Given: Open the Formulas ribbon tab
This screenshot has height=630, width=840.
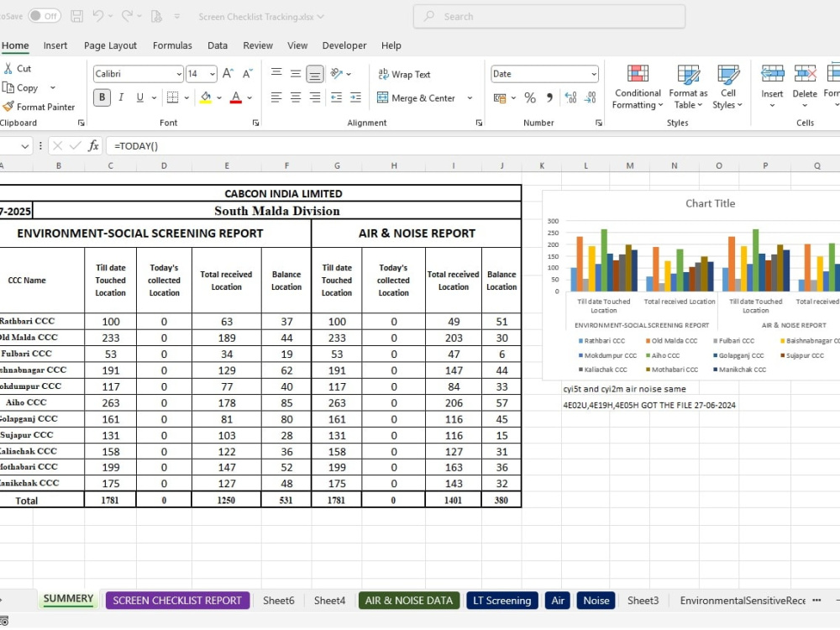Looking at the screenshot, I should 172,45.
